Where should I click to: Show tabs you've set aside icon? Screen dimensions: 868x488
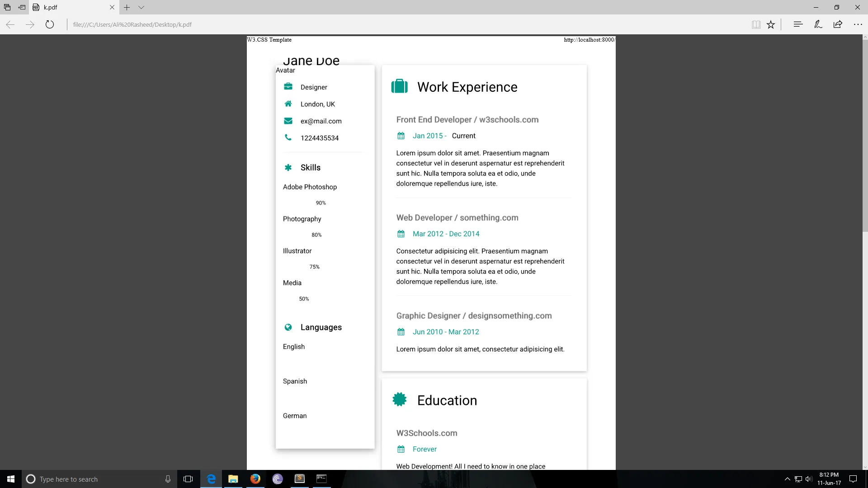[x=7, y=7]
